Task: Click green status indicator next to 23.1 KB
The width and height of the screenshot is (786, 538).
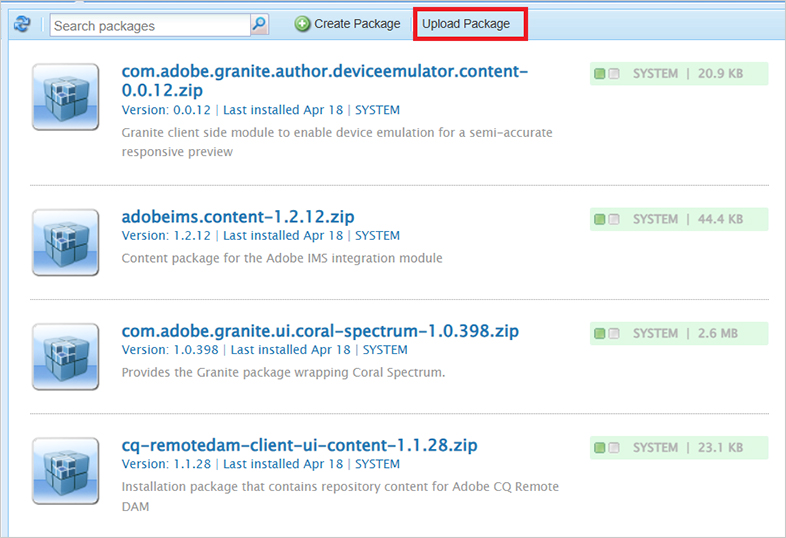Action: pos(600,448)
